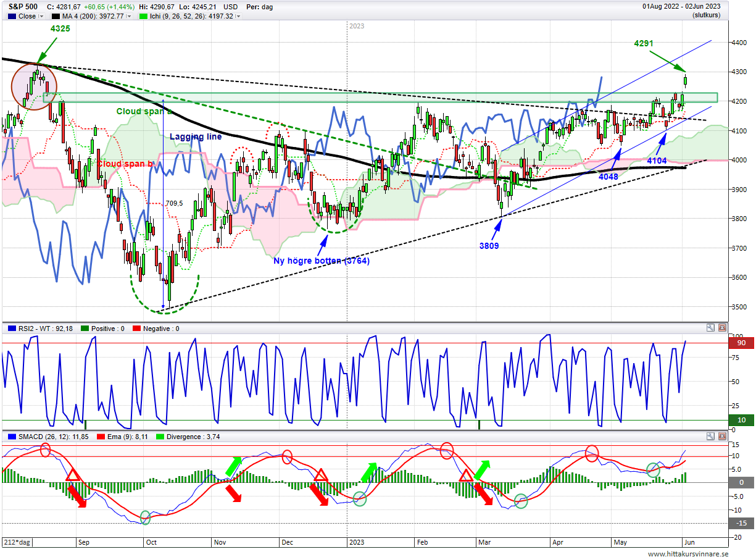Image resolution: width=756 pixels, height=557 pixels.
Task: Open the MA 4 (200) dropdown arrow
Action: click(x=129, y=17)
